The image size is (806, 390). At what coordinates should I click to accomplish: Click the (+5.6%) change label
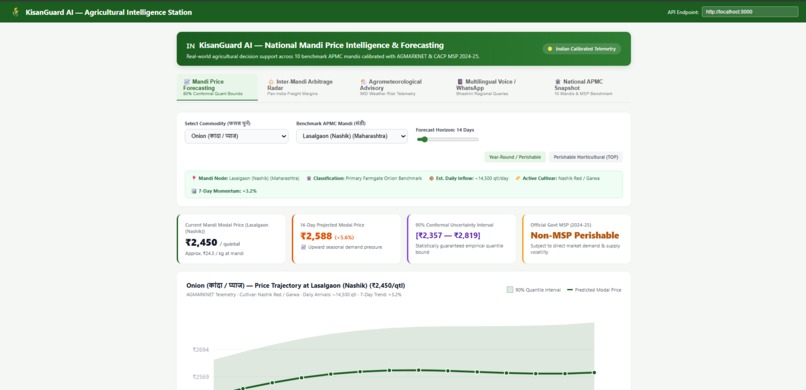point(344,237)
